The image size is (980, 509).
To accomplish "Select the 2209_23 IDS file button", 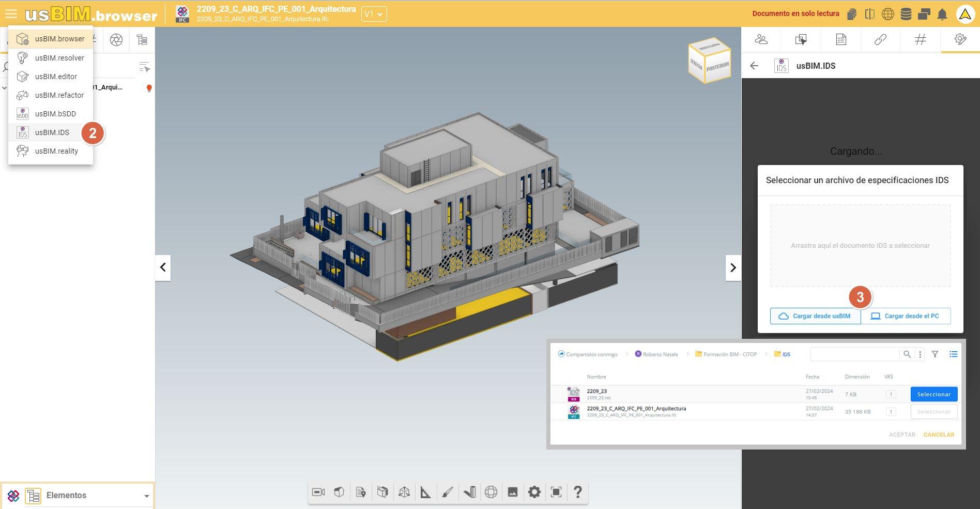I will tap(934, 394).
